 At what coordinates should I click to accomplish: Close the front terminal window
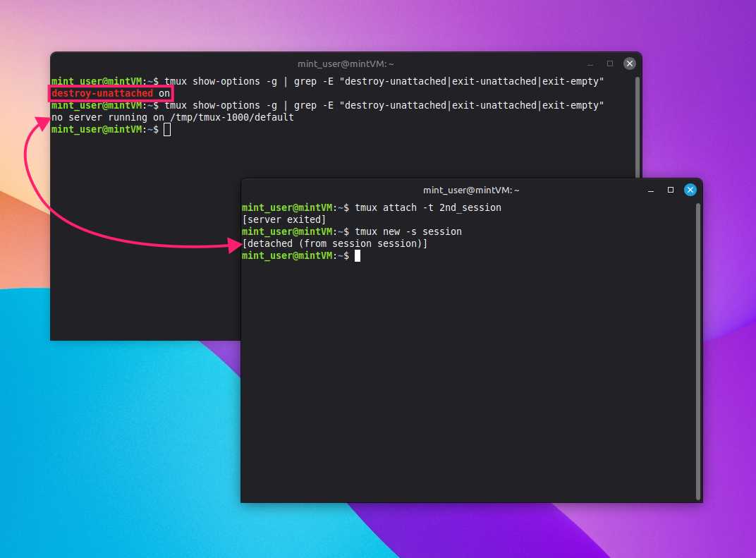pyautogui.click(x=690, y=190)
